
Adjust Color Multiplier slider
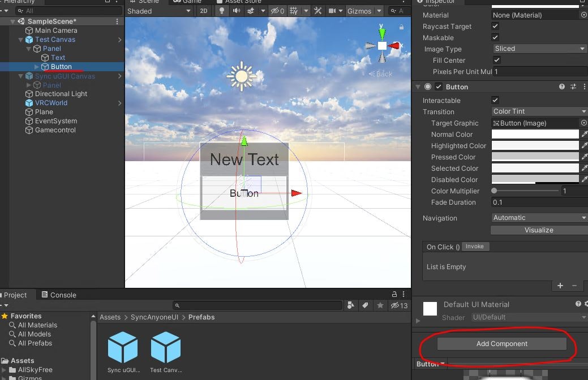click(x=526, y=191)
